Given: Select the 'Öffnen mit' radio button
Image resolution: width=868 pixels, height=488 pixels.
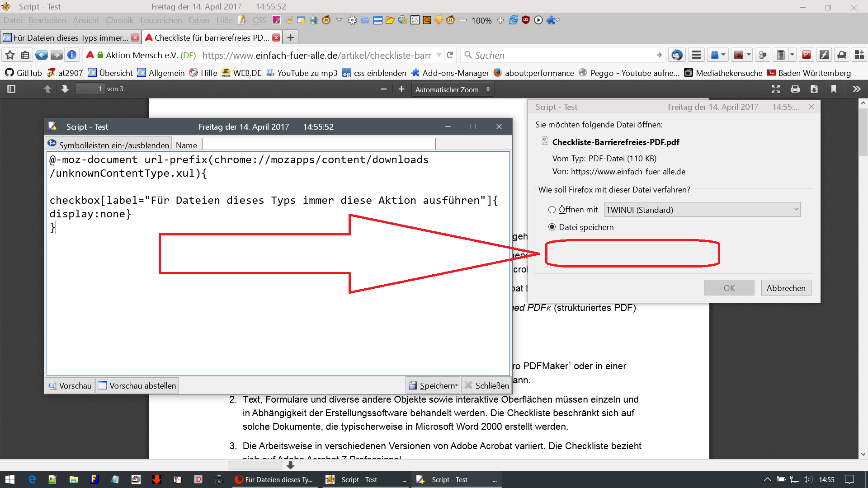Looking at the screenshot, I should point(552,210).
